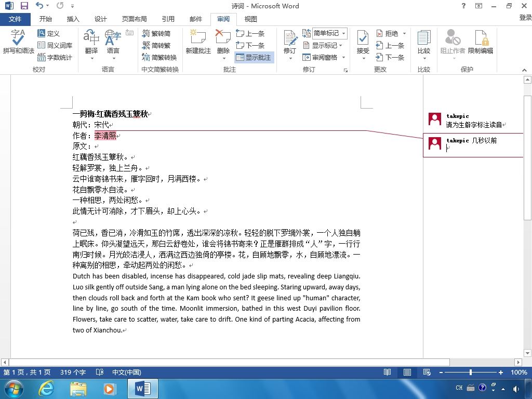Image resolution: width=532 pixels, height=399 pixels.
Task: Expand the 接受 dropdown arrow
Action: tap(363, 58)
